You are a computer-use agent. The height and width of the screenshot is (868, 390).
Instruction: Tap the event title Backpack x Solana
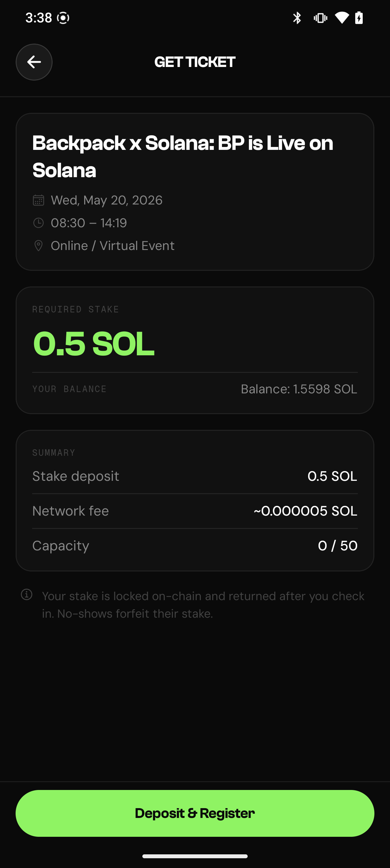point(183,156)
